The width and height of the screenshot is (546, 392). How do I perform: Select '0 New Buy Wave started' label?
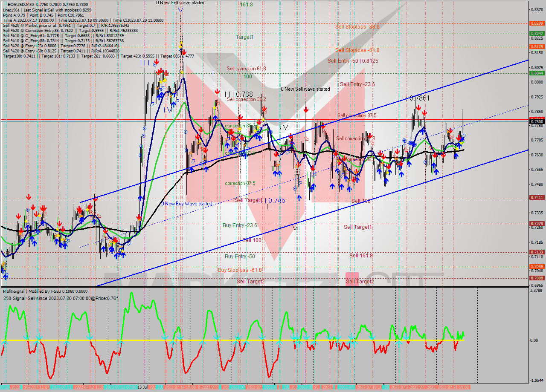coord(186,204)
